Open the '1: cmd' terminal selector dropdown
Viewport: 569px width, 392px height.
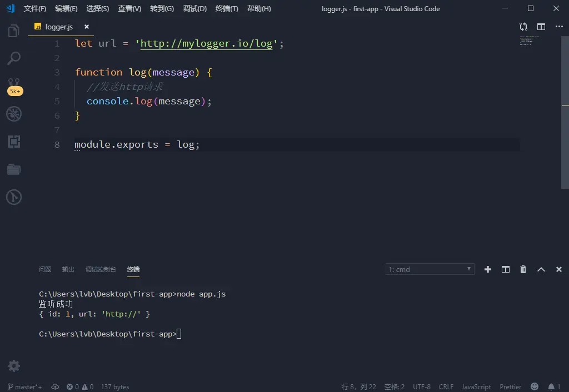point(430,269)
